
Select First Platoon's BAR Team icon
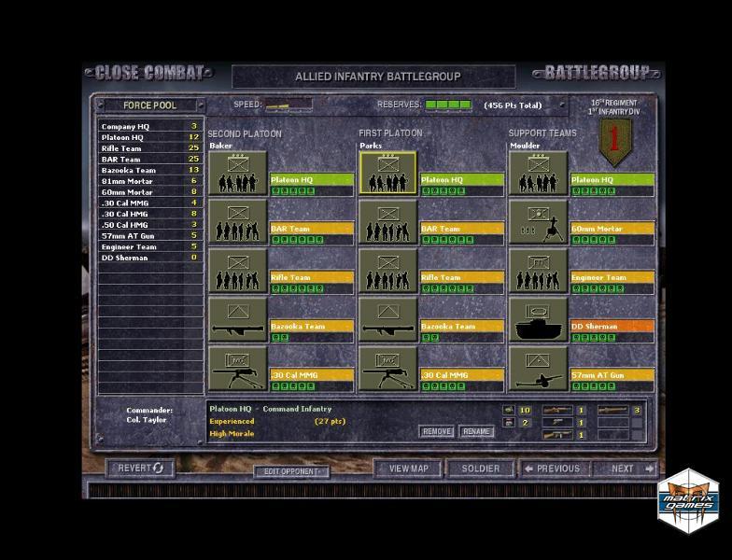(x=387, y=222)
